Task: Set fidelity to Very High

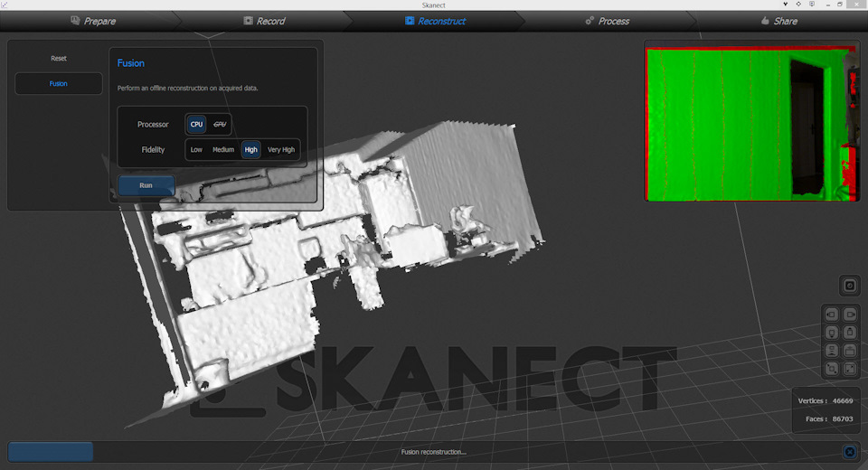Action: (281, 149)
